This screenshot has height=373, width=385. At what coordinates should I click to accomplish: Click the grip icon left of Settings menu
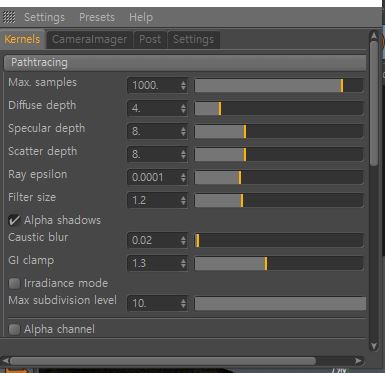click(9, 17)
